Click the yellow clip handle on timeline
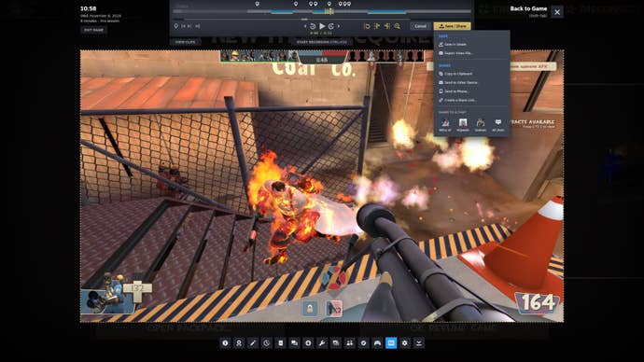 (x=329, y=11)
